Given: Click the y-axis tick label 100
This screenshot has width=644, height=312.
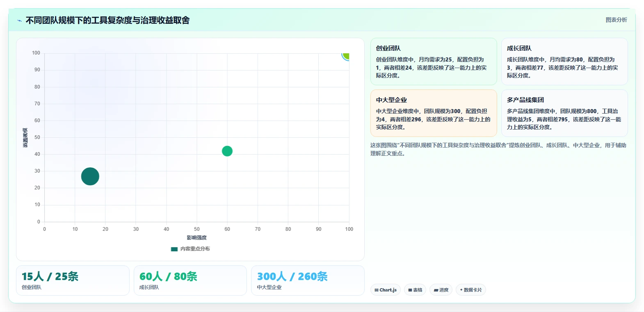Looking at the screenshot, I should coord(36,53).
